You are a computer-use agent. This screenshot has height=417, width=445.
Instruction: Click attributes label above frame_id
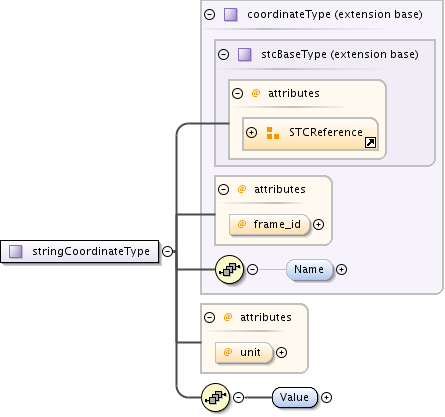pyautogui.click(x=280, y=189)
